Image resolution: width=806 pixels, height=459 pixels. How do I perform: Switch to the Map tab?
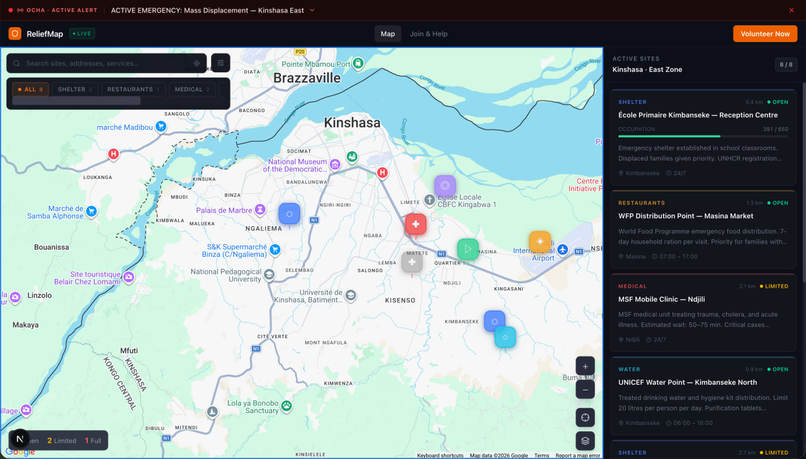tap(388, 33)
